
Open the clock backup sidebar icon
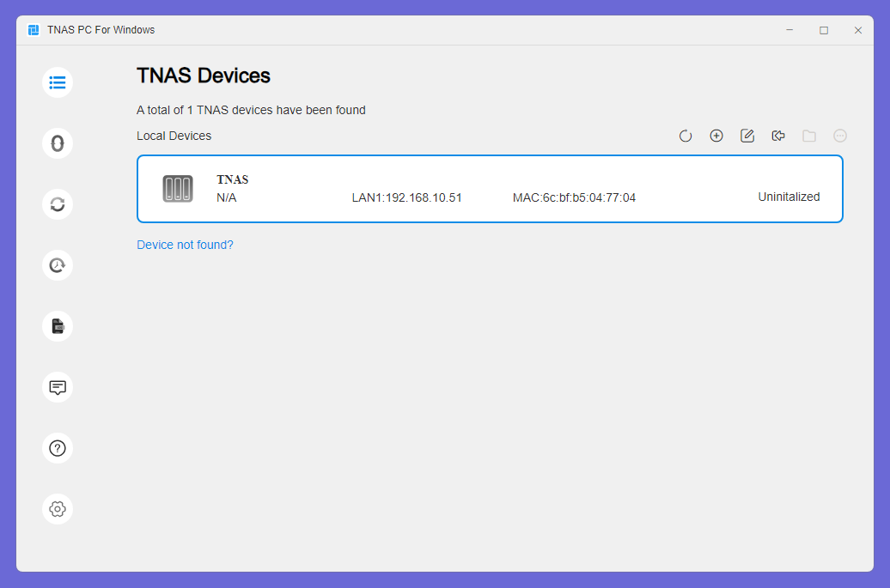pyautogui.click(x=58, y=265)
